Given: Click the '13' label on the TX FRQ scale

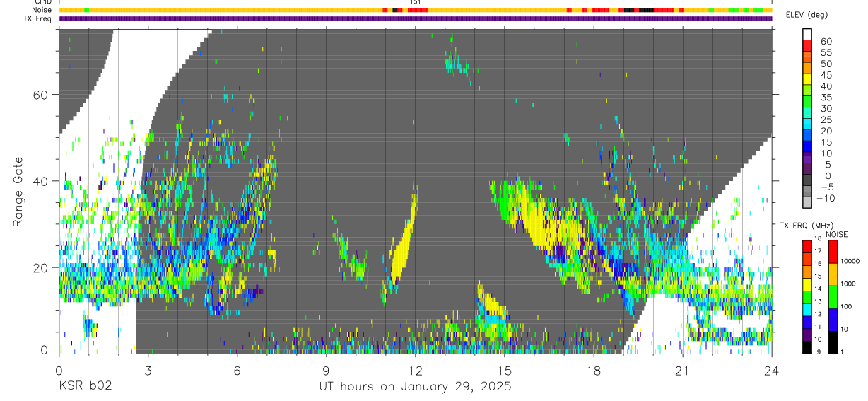Looking at the screenshot, I should pyautogui.click(x=818, y=301).
